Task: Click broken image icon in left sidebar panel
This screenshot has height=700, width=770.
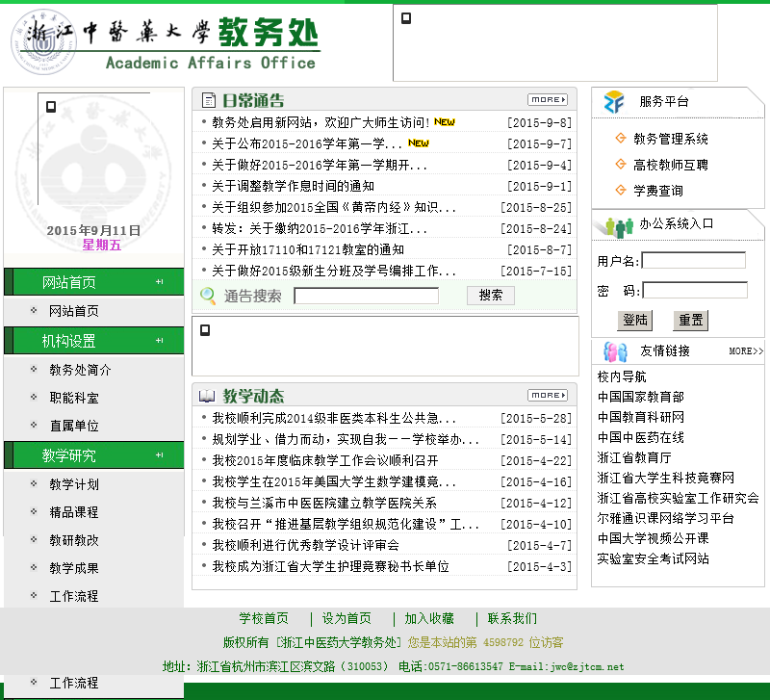Action: coord(51,107)
